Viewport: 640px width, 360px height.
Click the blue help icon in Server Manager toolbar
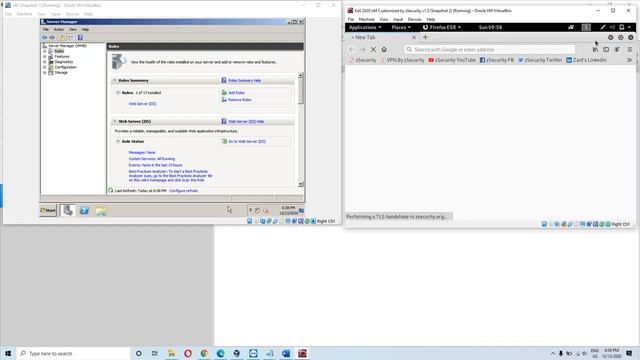[80, 38]
